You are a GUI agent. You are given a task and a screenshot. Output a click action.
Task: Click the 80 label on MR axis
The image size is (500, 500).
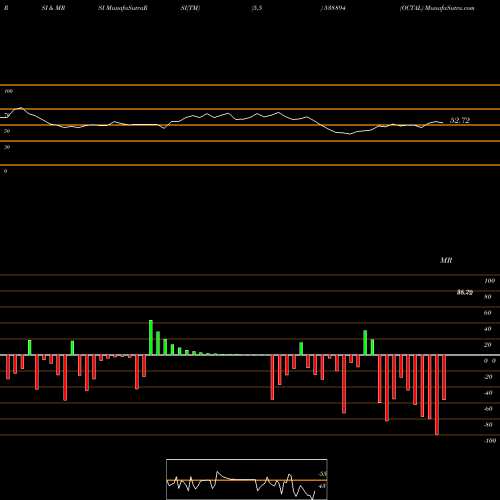click(487, 297)
